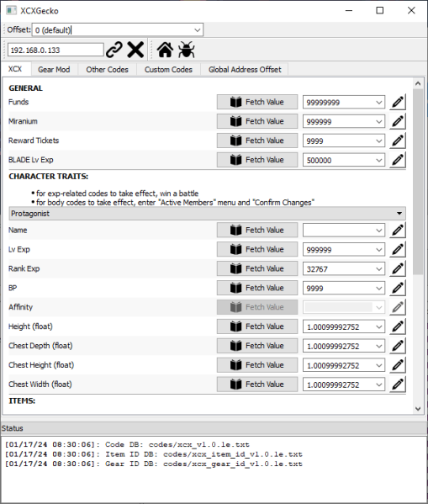This screenshot has height=504, width=428.
Task: Click the pencil icon for Chest Width
Action: (398, 385)
